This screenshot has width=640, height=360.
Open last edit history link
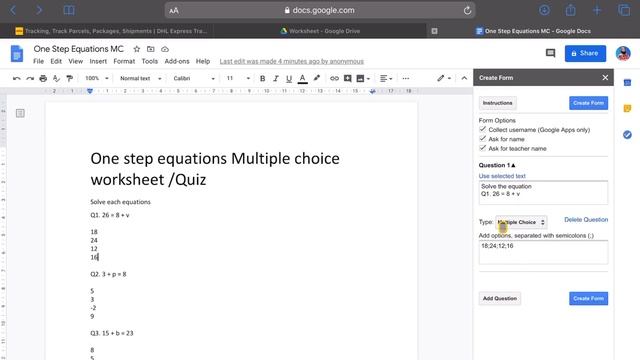tap(291, 61)
